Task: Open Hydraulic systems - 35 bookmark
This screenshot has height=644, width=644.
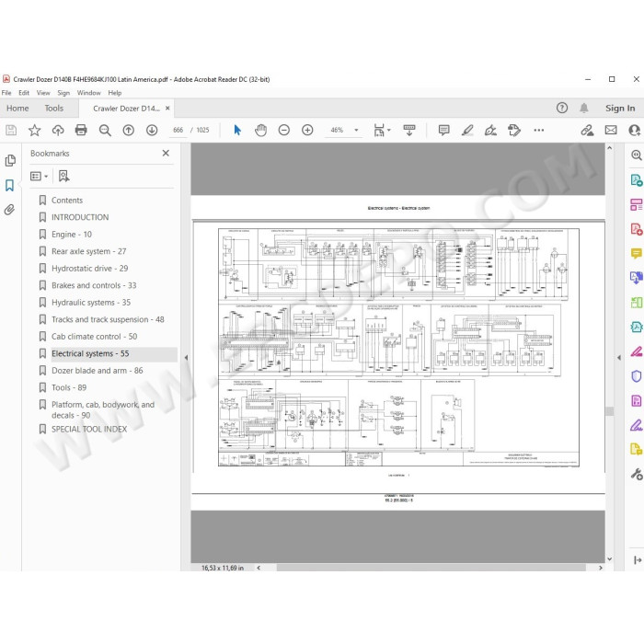Action: (x=91, y=303)
